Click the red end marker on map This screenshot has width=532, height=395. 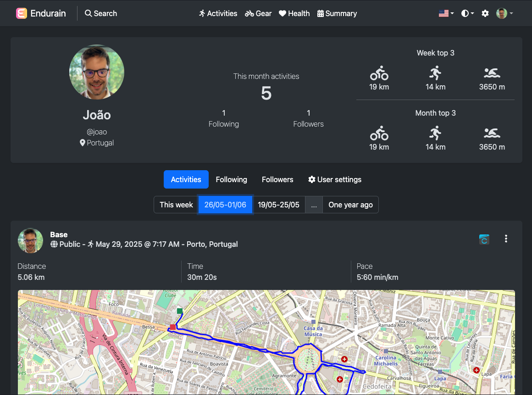point(173,327)
